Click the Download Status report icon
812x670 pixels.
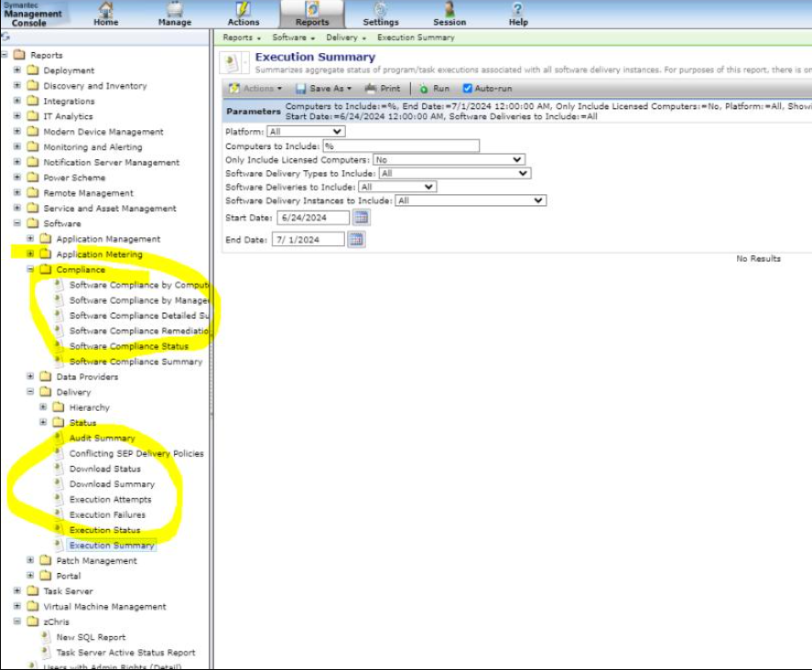point(59,468)
